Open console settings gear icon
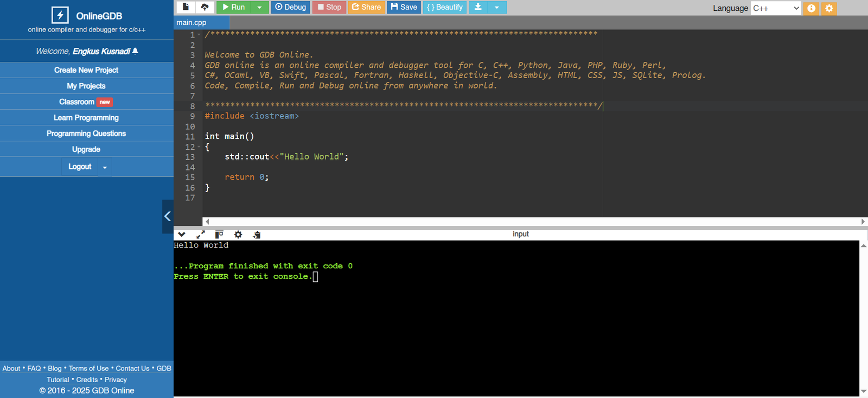This screenshot has height=398, width=868. point(238,235)
